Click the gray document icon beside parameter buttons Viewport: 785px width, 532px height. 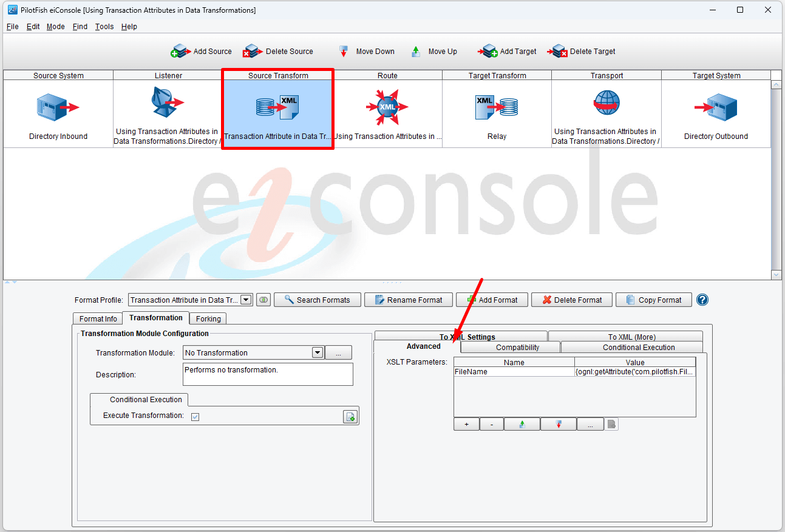coord(612,424)
